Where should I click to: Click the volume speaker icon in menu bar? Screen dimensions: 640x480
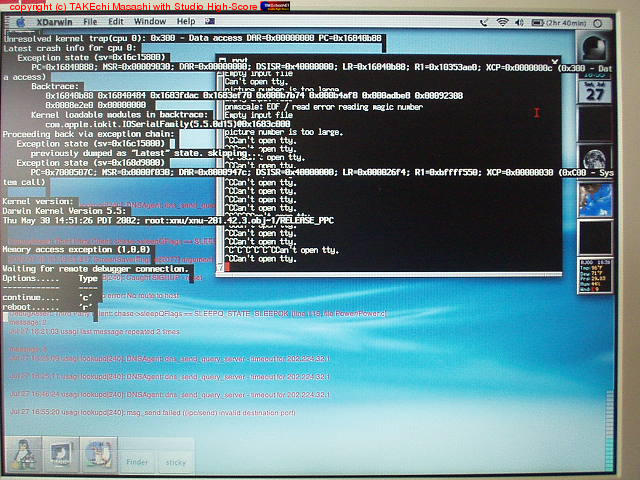521,20
